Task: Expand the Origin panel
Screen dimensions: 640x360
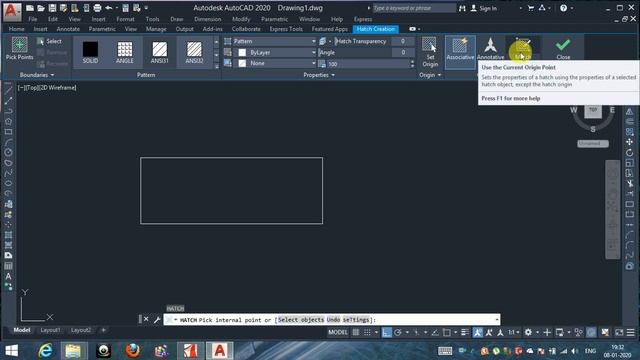Action: pos(430,75)
